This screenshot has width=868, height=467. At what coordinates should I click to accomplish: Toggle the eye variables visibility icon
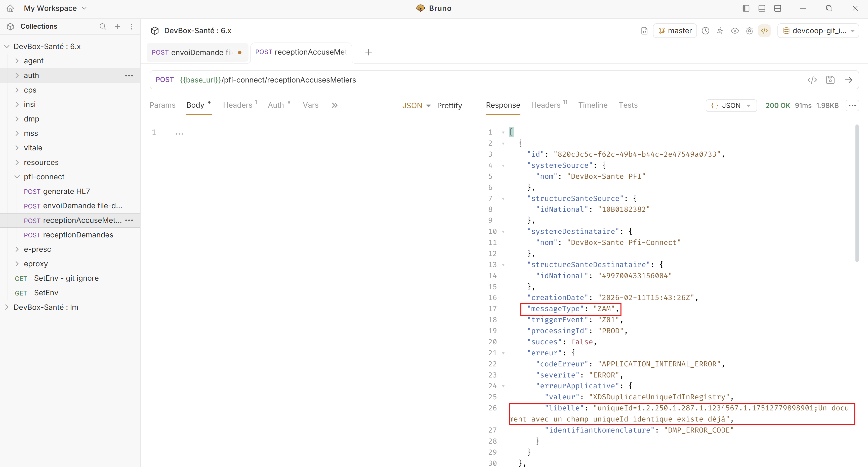735,31
